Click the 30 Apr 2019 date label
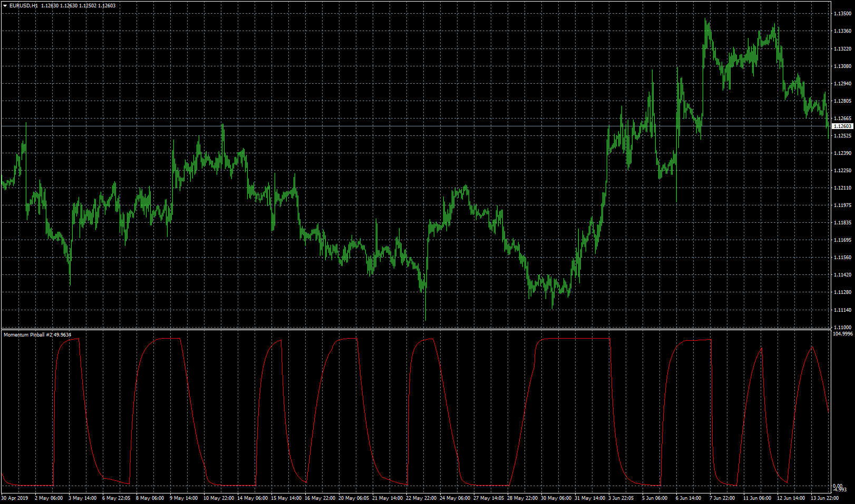 [15, 498]
